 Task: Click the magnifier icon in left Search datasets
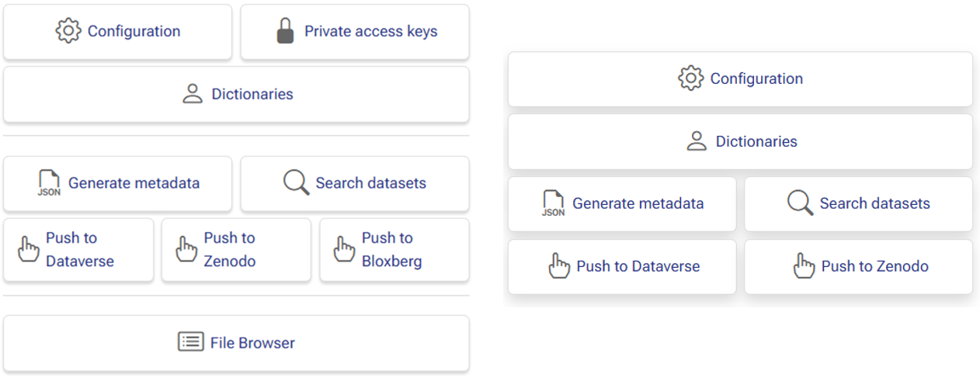click(296, 183)
